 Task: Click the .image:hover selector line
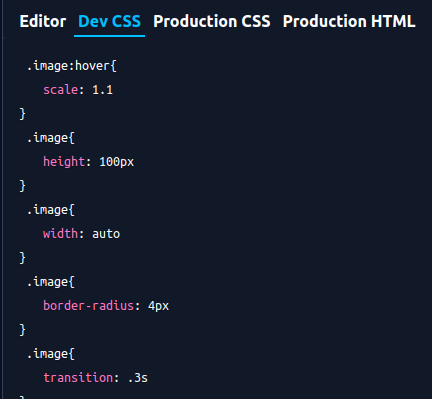(71, 66)
